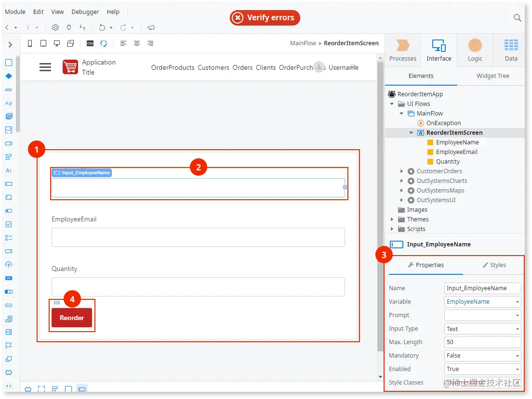
Task: Select the If diamond widget
Action: [x=9, y=76]
